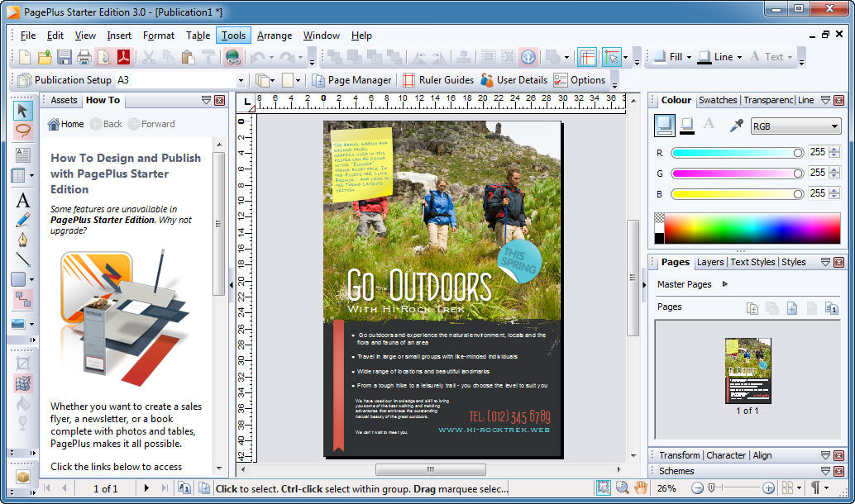Screen dimensions: 855x504
Task: Click the Hyperlink globe icon
Action: tap(233, 57)
